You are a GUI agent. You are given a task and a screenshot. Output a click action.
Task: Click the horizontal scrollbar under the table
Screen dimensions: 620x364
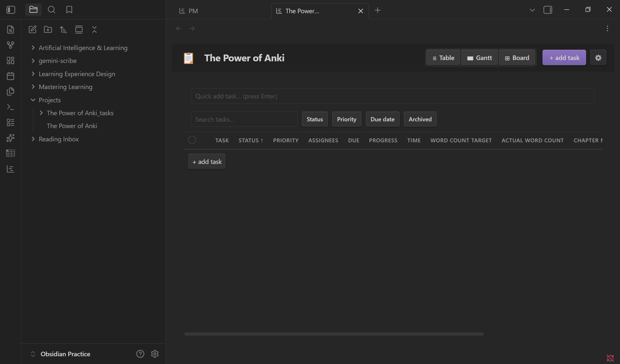click(x=334, y=334)
